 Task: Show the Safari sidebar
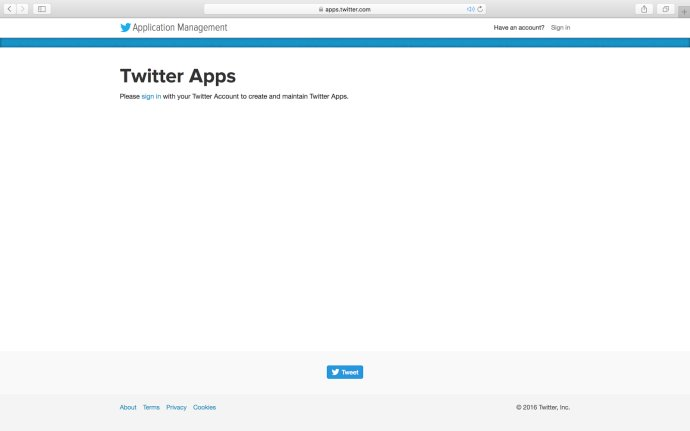click(42, 9)
